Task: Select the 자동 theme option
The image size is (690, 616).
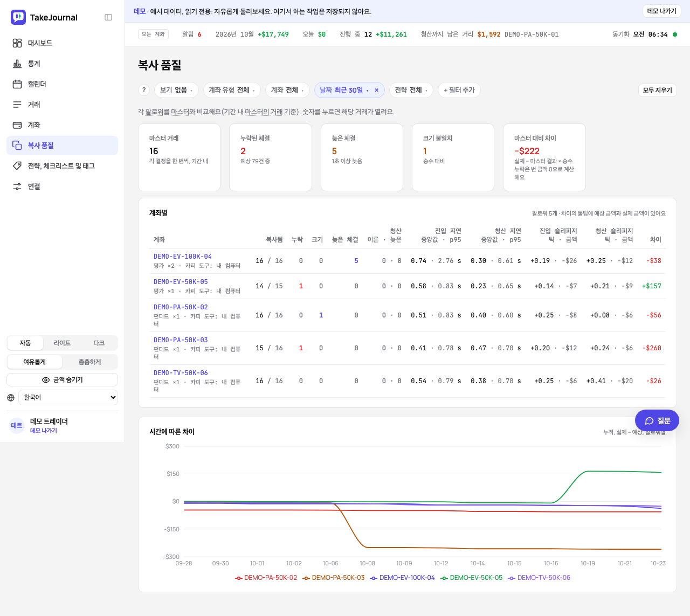Action: click(25, 343)
